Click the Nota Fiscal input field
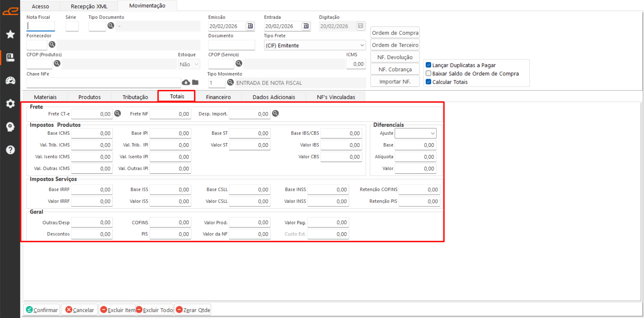This screenshot has height=318, width=644. (x=41, y=26)
